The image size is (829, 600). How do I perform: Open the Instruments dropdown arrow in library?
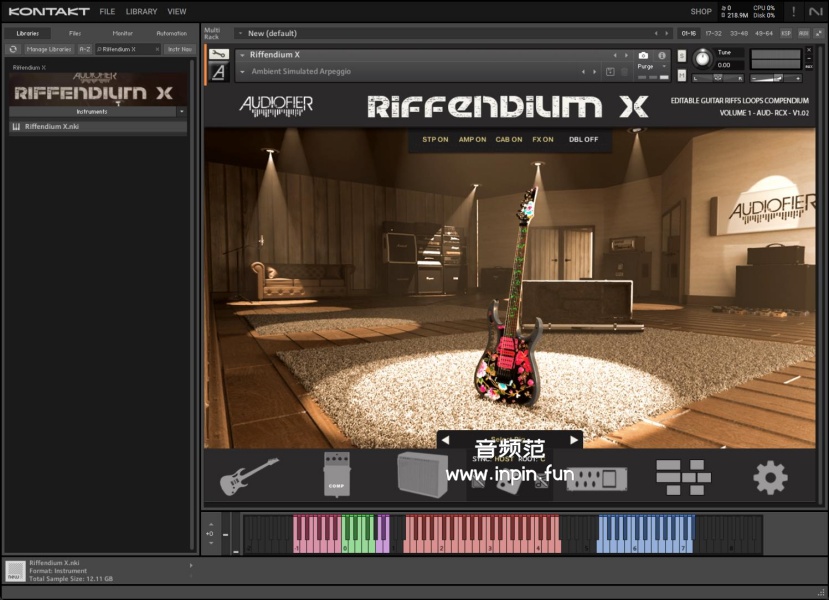182,112
